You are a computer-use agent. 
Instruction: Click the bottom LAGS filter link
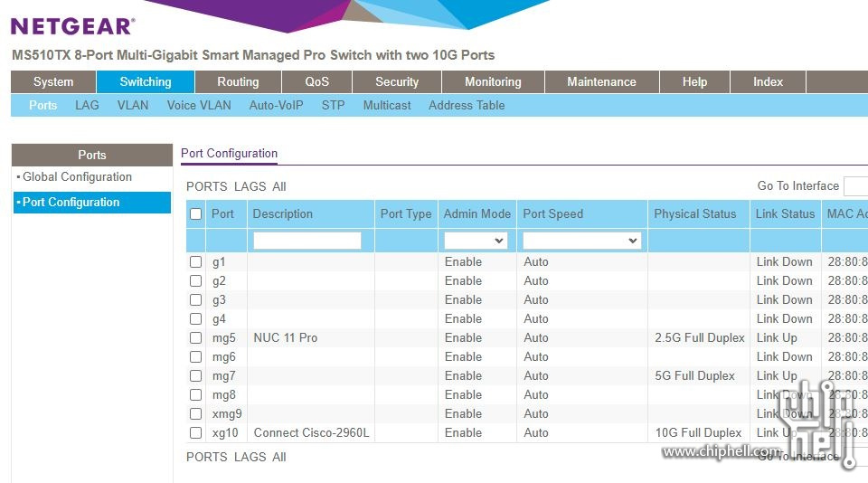250,457
